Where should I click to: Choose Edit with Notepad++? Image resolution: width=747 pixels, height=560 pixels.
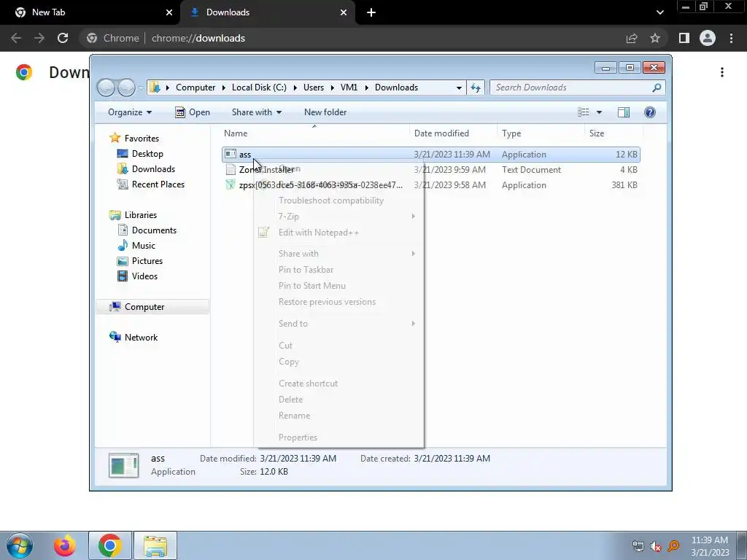(338, 233)
